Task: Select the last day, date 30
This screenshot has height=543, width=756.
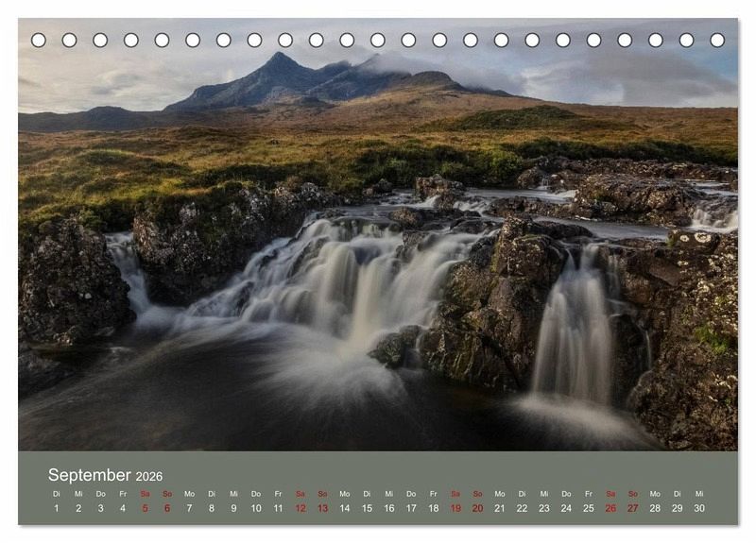Action: pyautogui.click(x=699, y=508)
